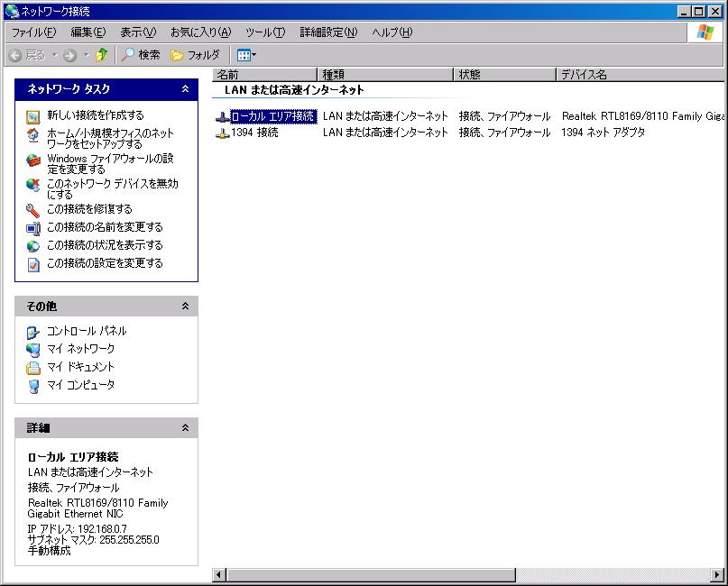Click the network connections title bar icon
728x586 pixels.
point(12,11)
